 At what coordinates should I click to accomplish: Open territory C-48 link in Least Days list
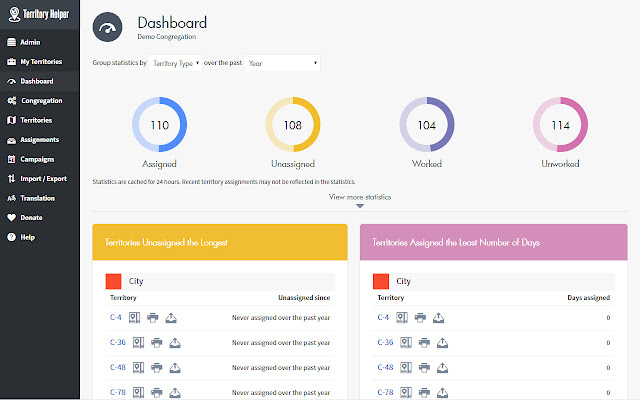point(385,367)
